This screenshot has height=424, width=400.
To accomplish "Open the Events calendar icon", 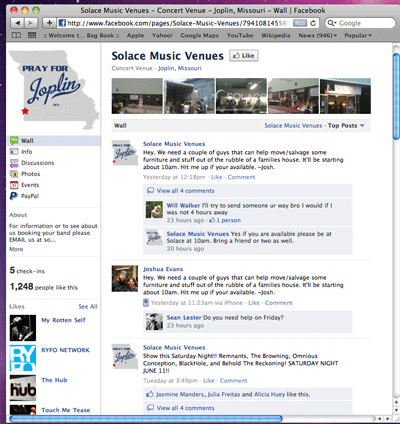I will (14, 185).
